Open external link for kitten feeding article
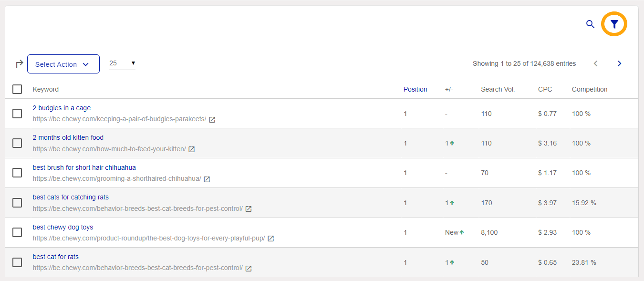The height and width of the screenshot is (281, 644). [191, 149]
